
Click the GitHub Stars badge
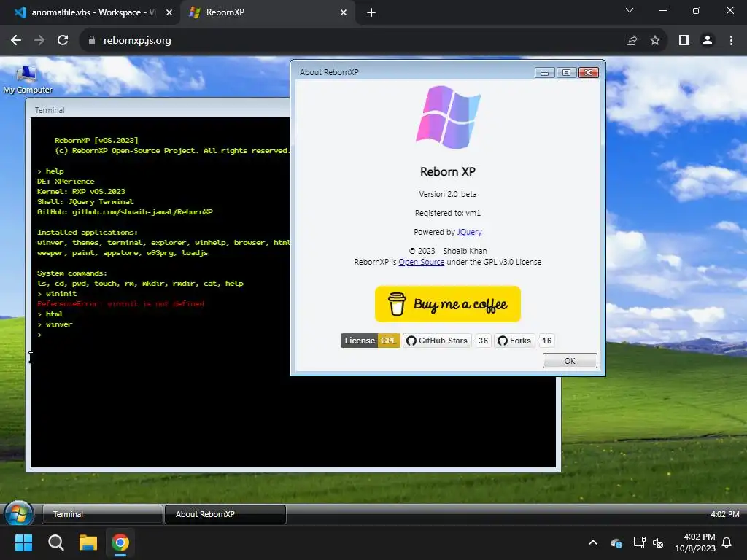tap(438, 341)
